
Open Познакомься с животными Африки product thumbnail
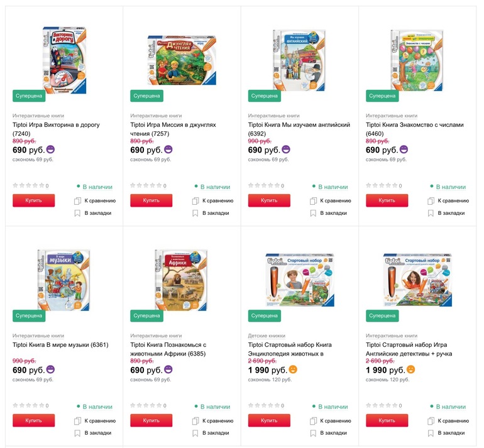pos(182,280)
